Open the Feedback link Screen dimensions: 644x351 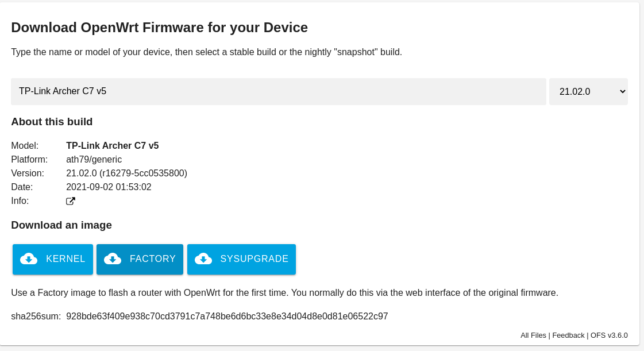point(568,335)
